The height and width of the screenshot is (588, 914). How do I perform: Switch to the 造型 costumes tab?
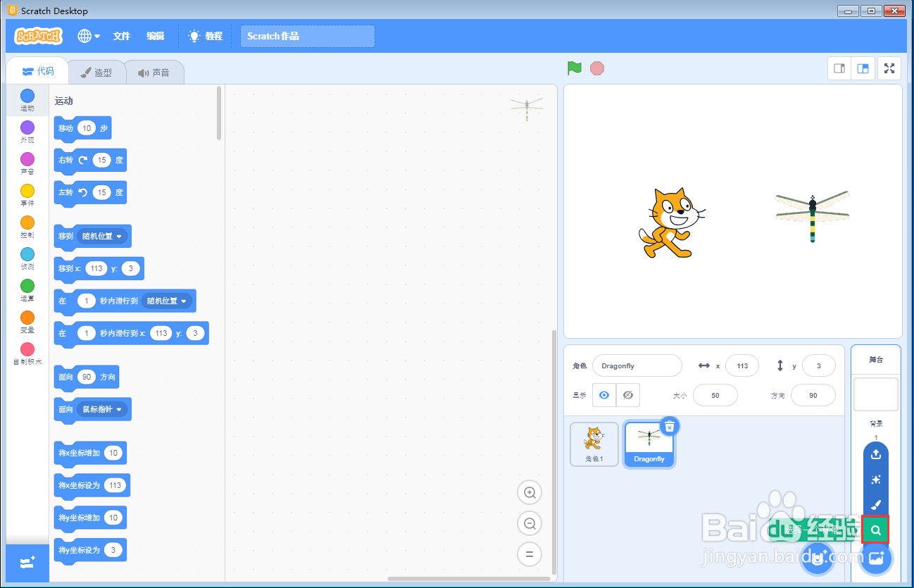[x=96, y=72]
